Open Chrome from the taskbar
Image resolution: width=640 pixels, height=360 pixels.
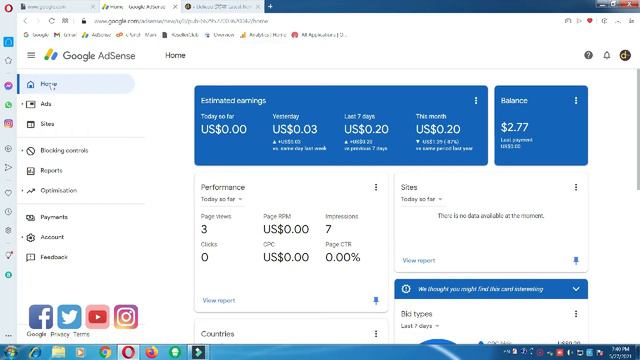pos(105,352)
